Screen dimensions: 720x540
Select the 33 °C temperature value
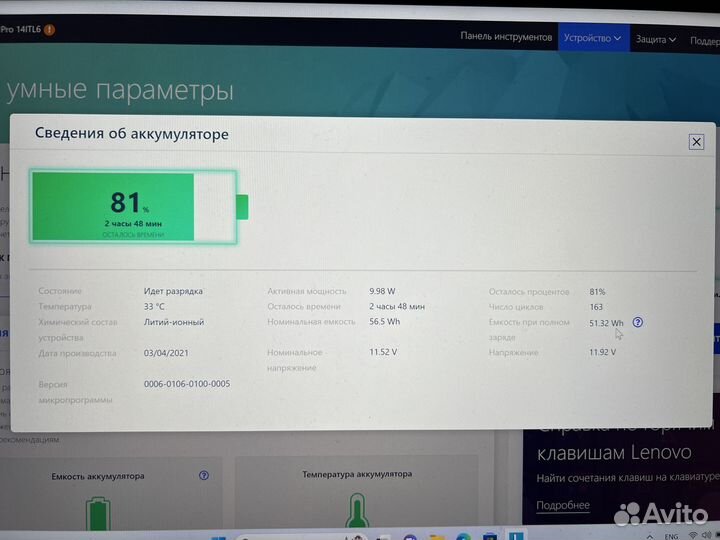(x=154, y=306)
